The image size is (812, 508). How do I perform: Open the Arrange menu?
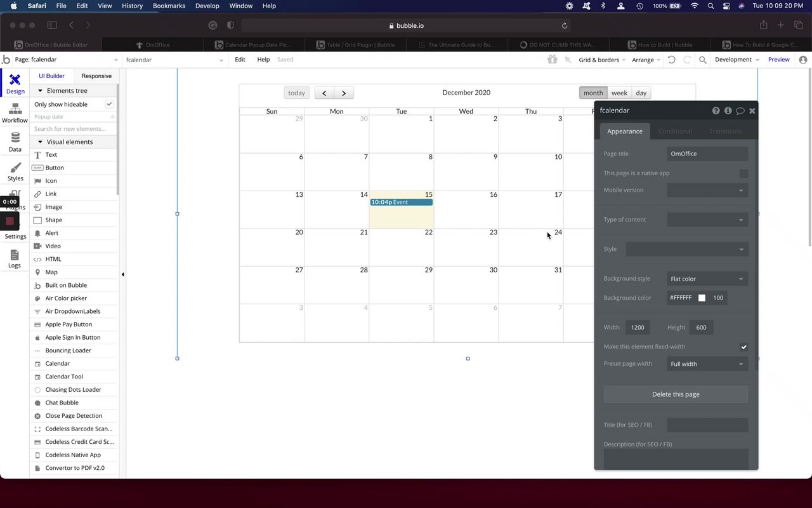click(x=646, y=60)
